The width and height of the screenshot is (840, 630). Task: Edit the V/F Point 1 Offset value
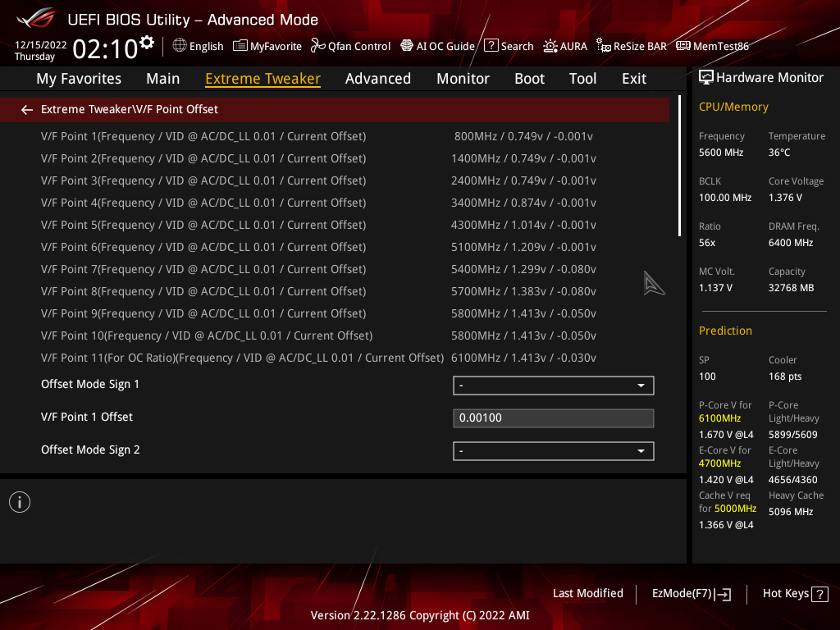tap(553, 418)
